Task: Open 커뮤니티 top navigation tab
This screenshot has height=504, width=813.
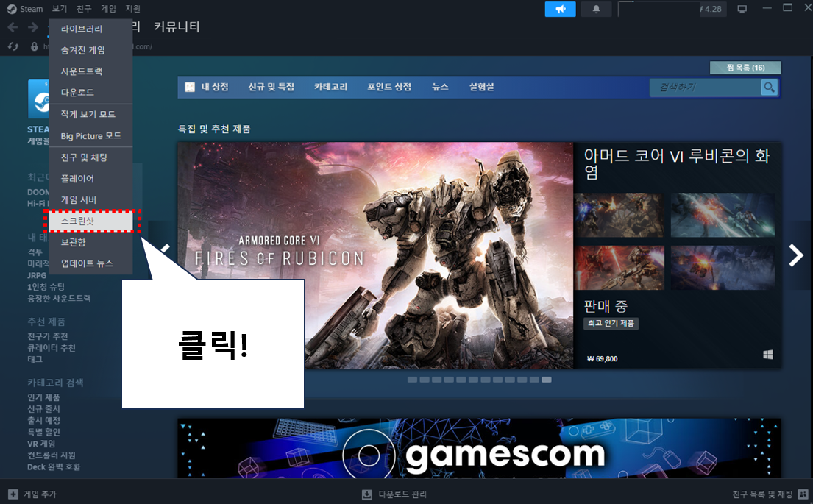Action: tap(177, 27)
